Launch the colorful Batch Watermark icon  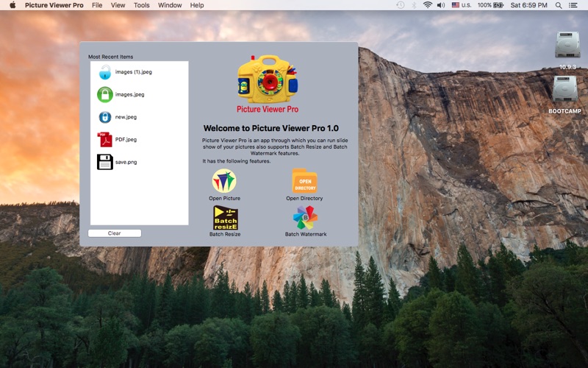[305, 217]
